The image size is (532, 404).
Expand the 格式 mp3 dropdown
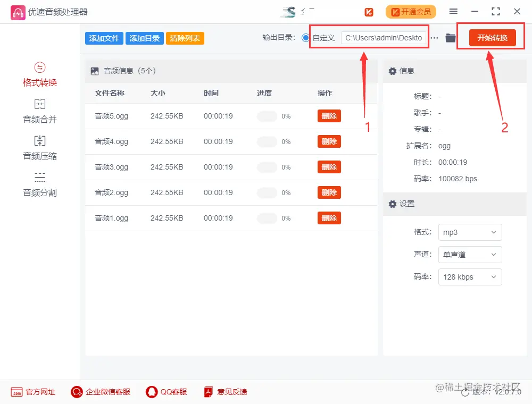pyautogui.click(x=470, y=232)
